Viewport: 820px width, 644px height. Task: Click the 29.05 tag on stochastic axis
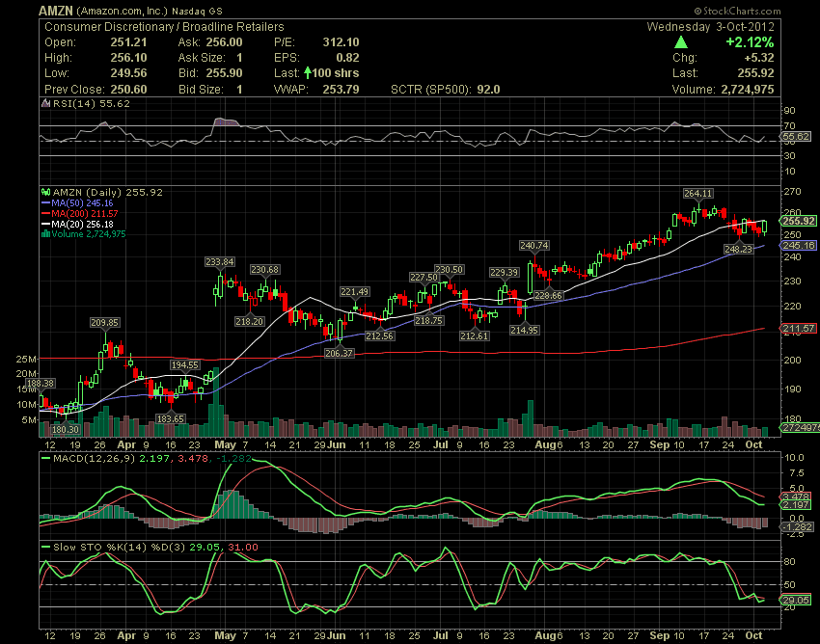[797, 600]
